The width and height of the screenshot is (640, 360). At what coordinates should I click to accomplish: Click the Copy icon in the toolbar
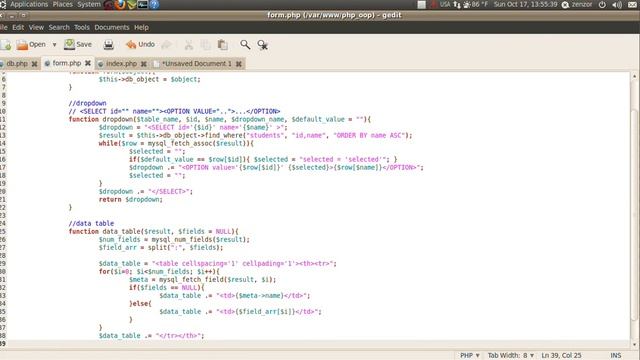pos(205,45)
